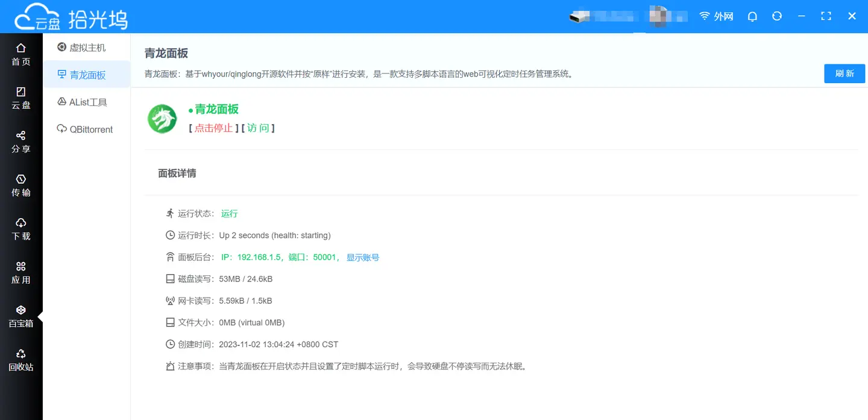Viewport: 868px width, 420px height.
Task: Click the clock icon beside 运行时长
Action: [x=170, y=235]
